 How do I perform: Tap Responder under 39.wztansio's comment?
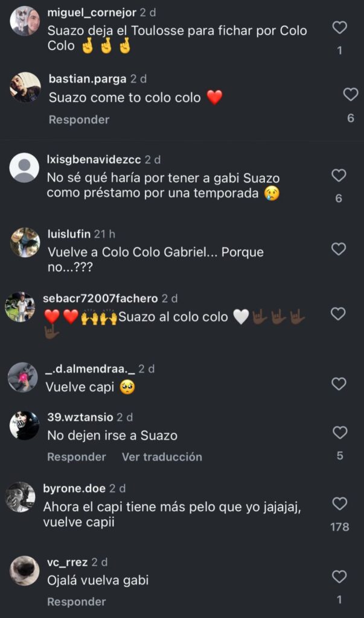pos(77,457)
